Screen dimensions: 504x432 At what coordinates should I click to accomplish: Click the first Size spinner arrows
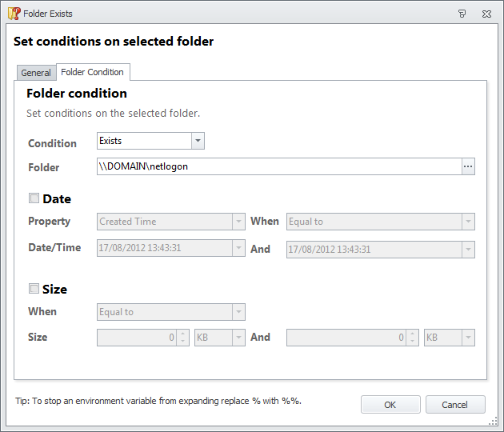click(183, 338)
